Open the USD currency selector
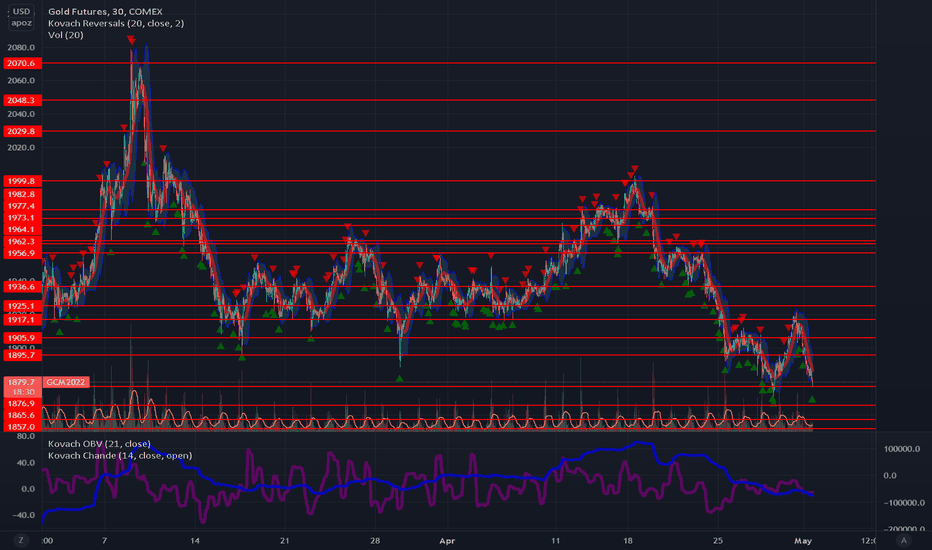Viewport: 932px width, 550px height. click(21, 11)
